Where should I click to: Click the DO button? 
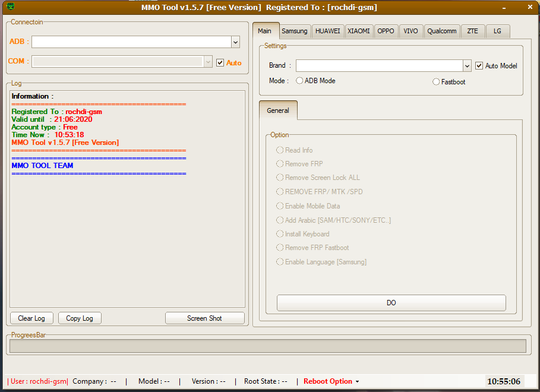click(x=391, y=303)
